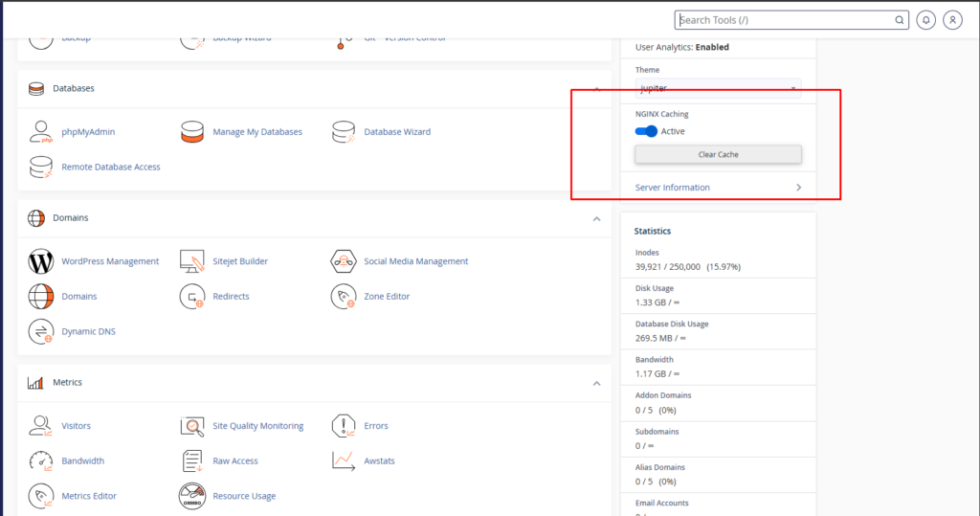
Task: Open the user account icon
Action: (x=952, y=20)
